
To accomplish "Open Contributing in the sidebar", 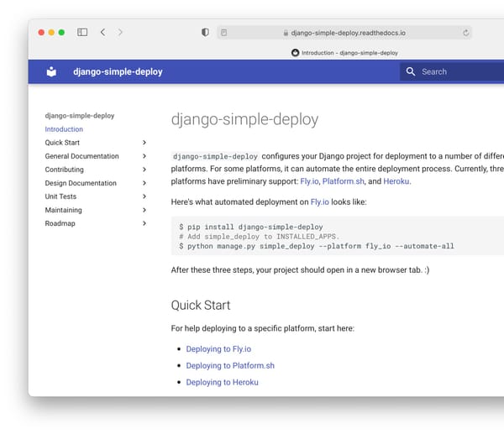I will (x=65, y=170).
